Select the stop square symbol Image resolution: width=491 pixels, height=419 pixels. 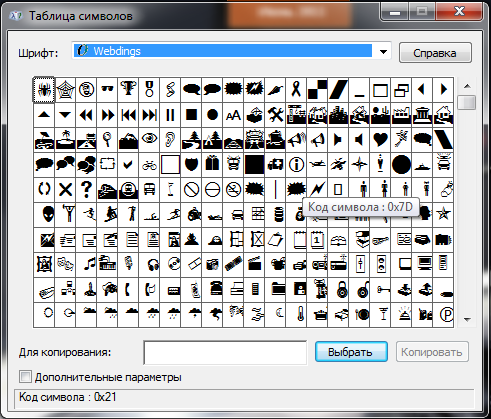(191, 115)
